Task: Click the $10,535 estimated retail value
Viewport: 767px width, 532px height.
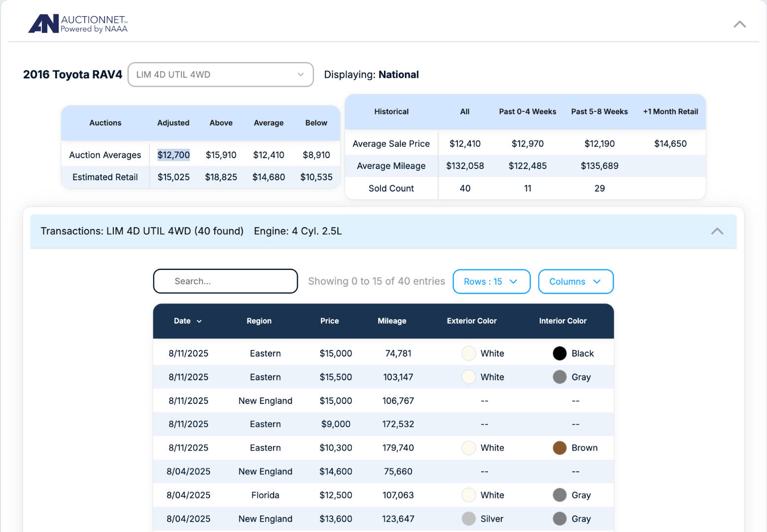Action: (316, 177)
